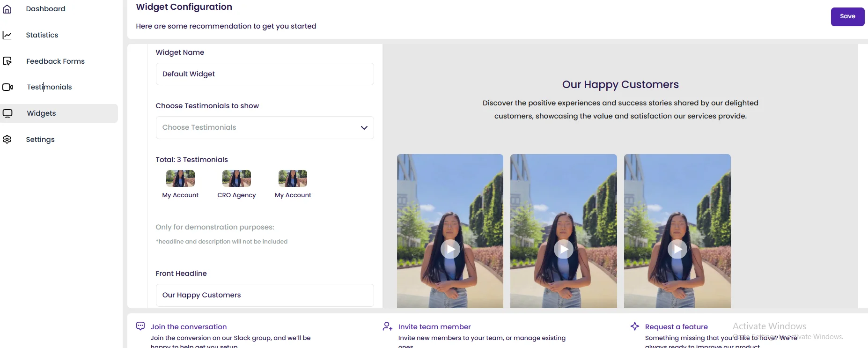868x348 pixels.
Task: Open the Statistics menu item
Action: pyautogui.click(x=42, y=35)
